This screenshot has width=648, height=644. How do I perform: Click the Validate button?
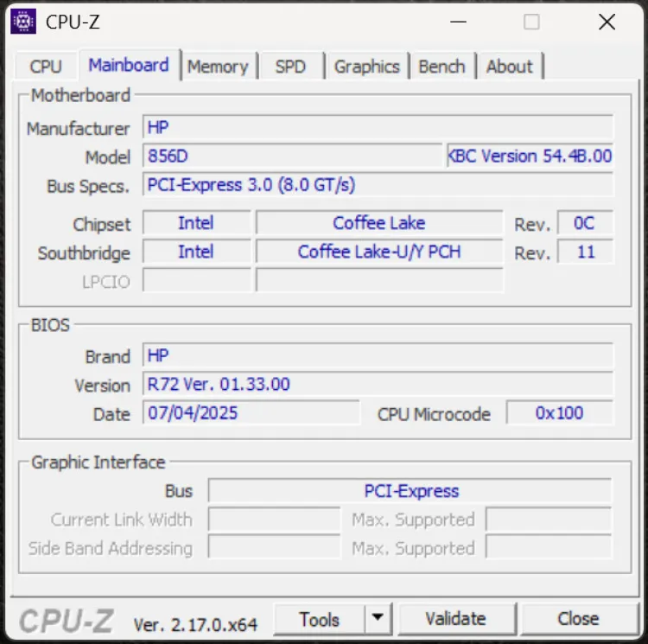pyautogui.click(x=455, y=619)
